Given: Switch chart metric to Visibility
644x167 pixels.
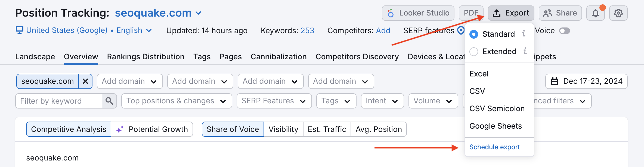Looking at the screenshot, I should pyautogui.click(x=283, y=129).
